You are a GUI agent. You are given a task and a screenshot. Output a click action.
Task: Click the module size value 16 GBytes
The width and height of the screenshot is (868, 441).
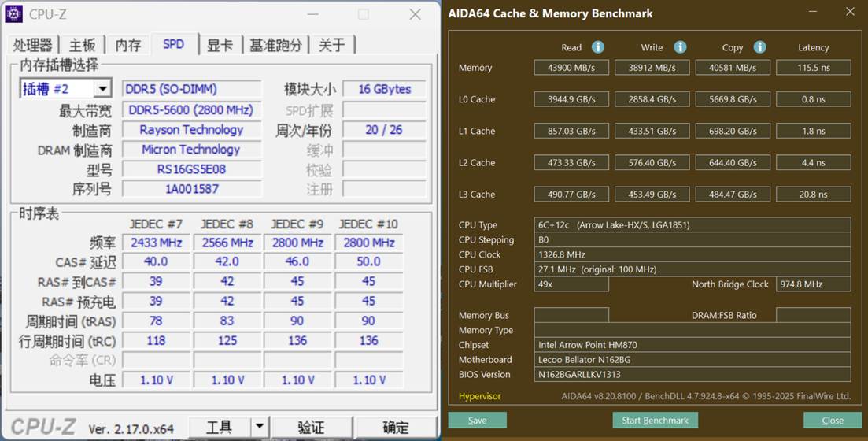[384, 89]
